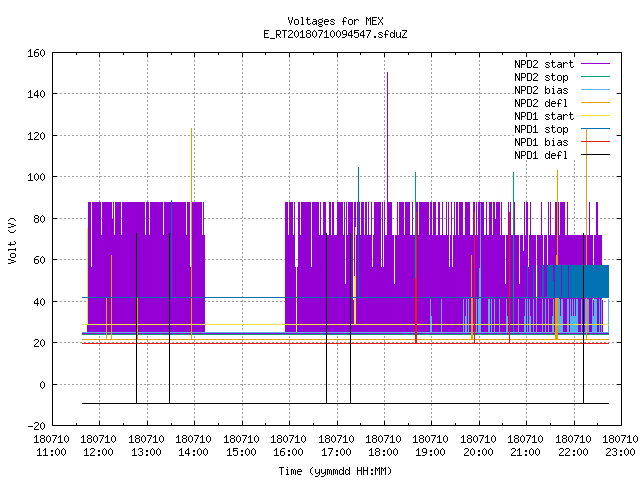Click the y-axis tick value 140

tap(36, 94)
